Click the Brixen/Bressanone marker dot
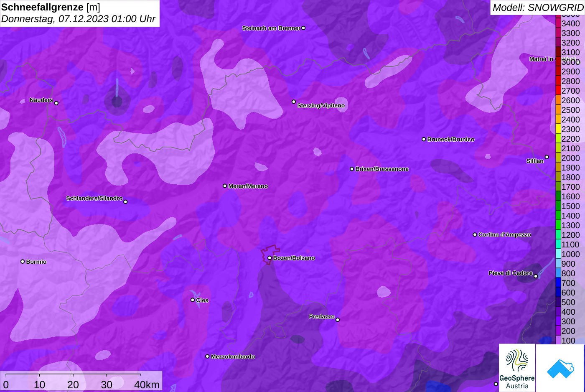This screenshot has height=392, width=585. (352, 169)
